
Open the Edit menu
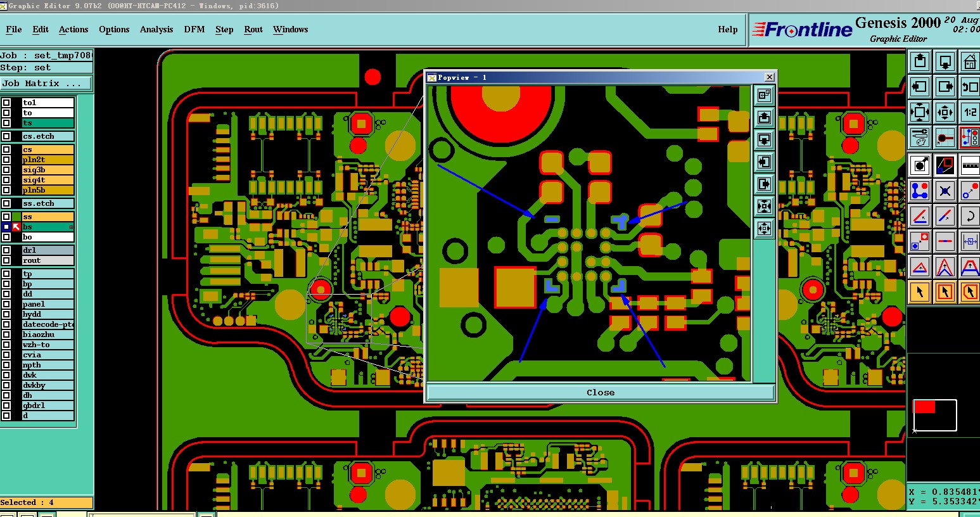(x=41, y=29)
